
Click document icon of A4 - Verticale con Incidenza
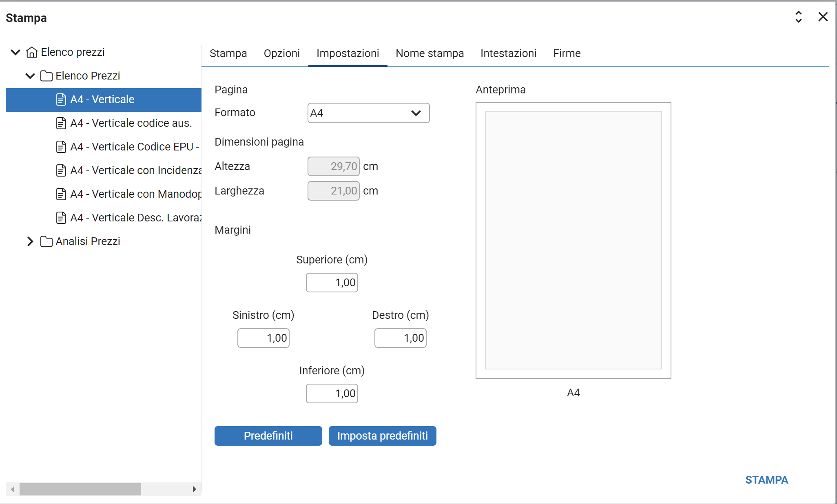click(61, 170)
